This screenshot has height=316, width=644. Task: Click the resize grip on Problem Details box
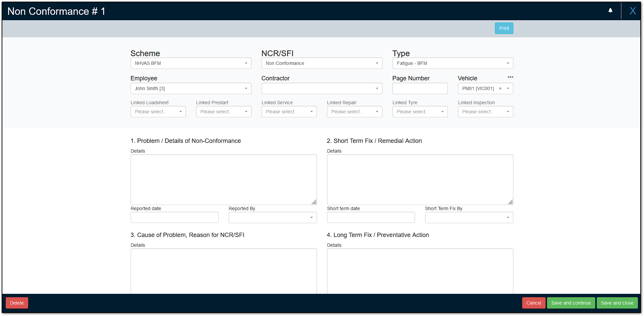(314, 202)
